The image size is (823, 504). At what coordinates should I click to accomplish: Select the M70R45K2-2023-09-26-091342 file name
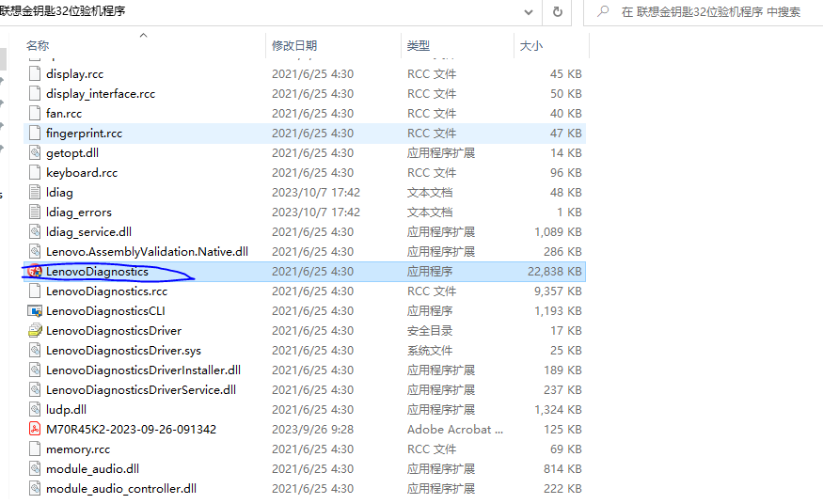pyautogui.click(x=132, y=430)
